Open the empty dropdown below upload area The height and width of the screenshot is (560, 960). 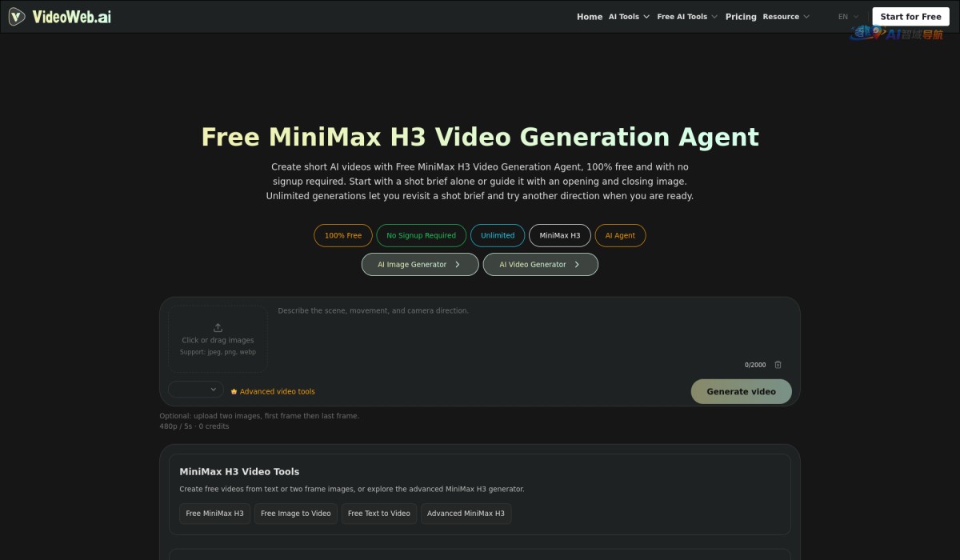[196, 390]
